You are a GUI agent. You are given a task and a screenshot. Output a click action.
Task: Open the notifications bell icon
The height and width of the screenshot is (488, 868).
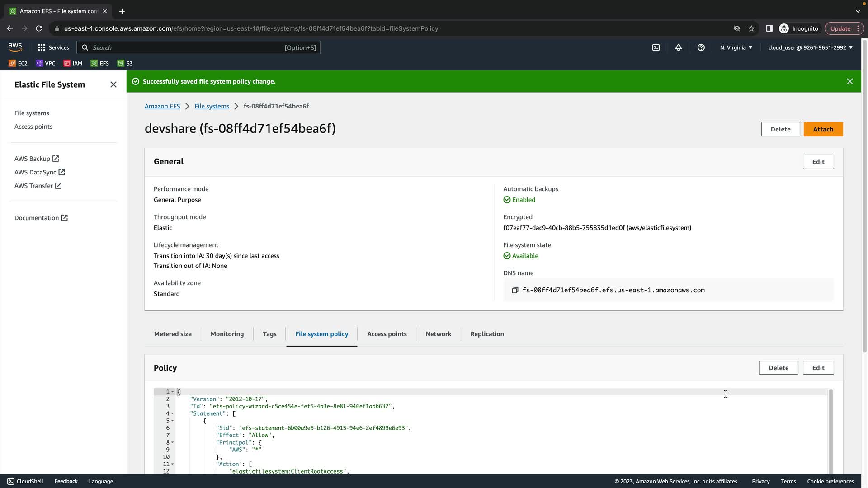[678, 47]
